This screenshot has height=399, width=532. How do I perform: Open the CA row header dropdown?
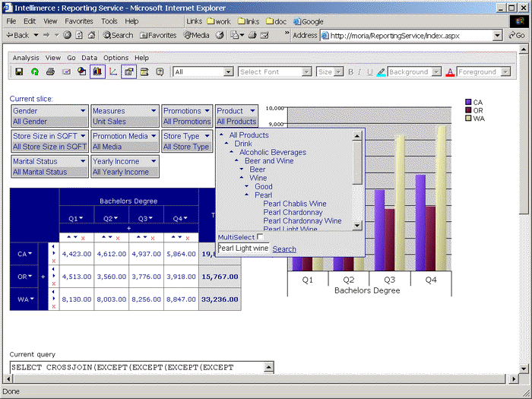tap(30, 253)
